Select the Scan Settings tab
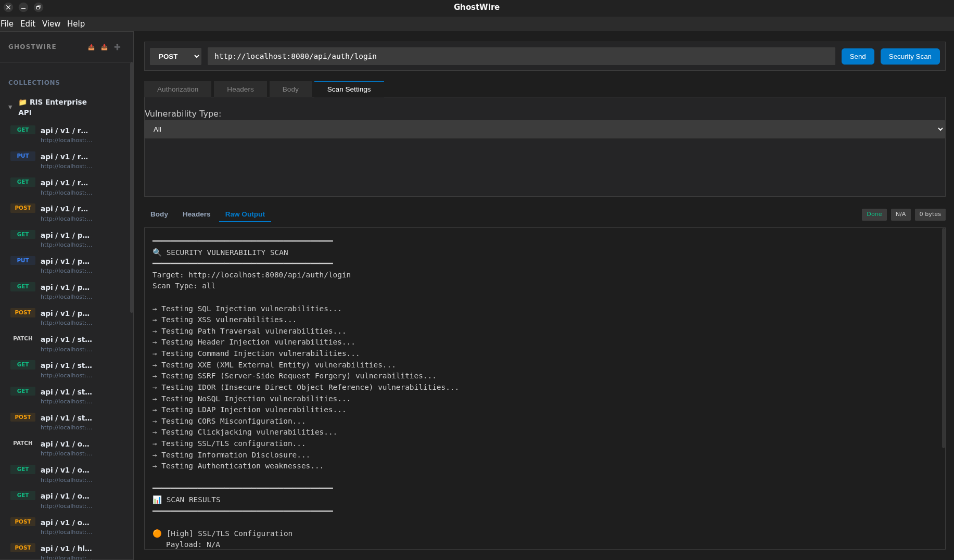Screen dimensions: 954x560 [x=349, y=90]
